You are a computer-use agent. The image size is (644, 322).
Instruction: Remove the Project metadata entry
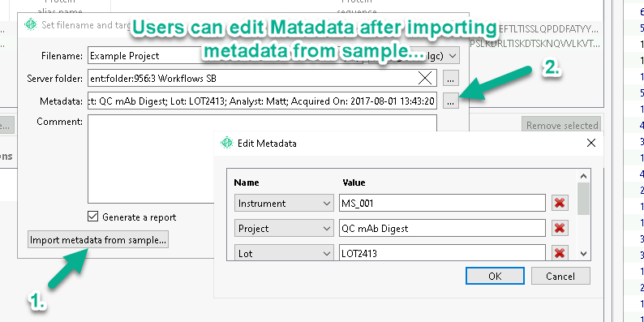pos(560,228)
